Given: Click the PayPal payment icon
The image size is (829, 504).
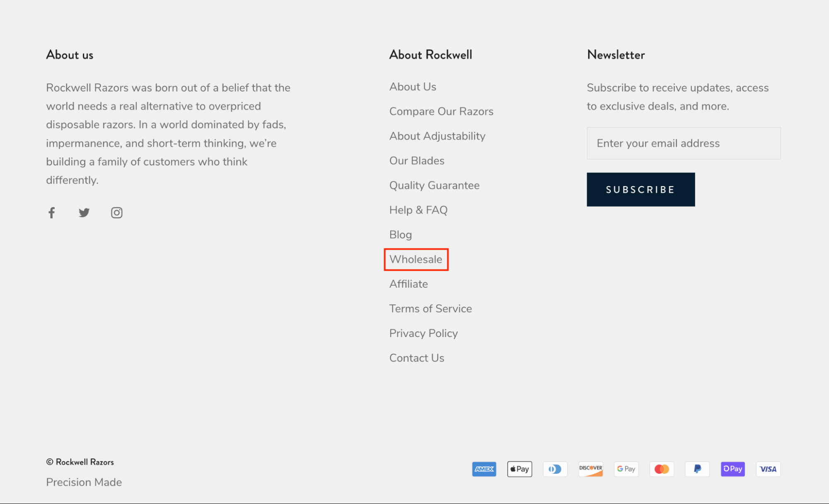Looking at the screenshot, I should 697,469.
